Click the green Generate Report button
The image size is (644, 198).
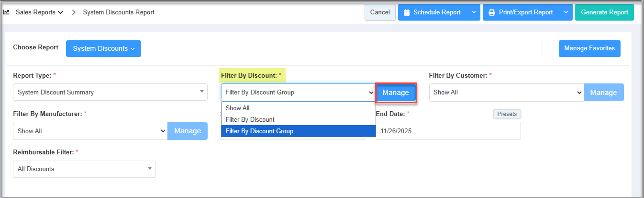click(x=604, y=12)
